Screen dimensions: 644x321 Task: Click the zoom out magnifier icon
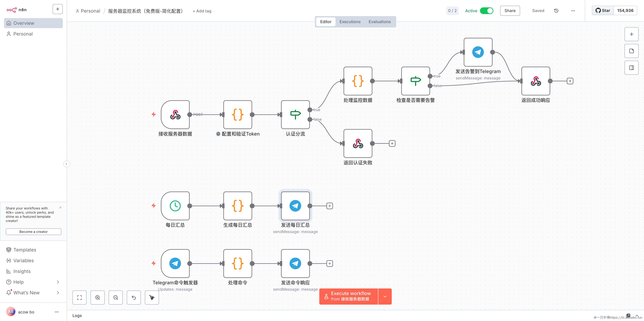pyautogui.click(x=116, y=298)
